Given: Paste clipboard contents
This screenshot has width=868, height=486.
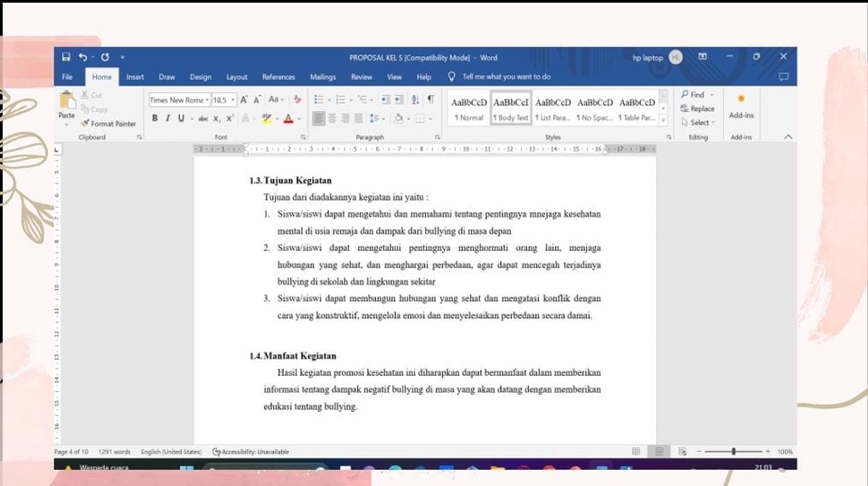Looking at the screenshot, I should (x=66, y=107).
